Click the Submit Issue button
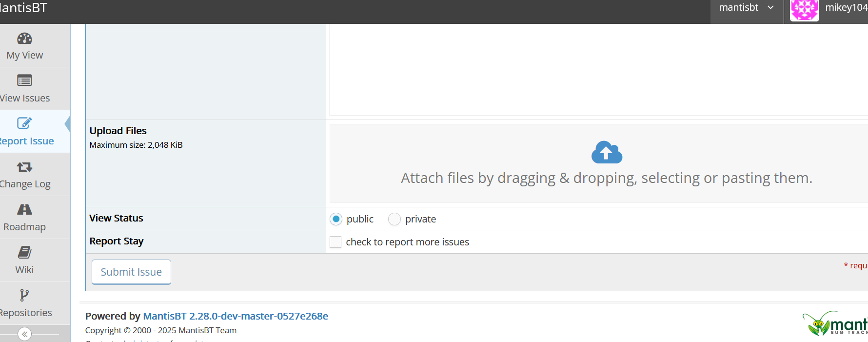Image resolution: width=868 pixels, height=342 pixels. [131, 272]
